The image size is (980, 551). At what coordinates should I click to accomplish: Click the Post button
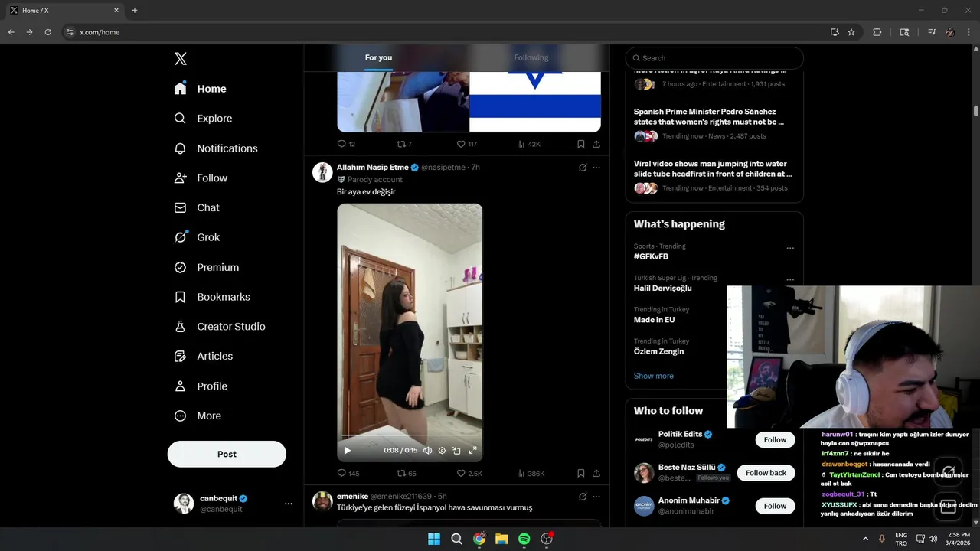tap(227, 454)
